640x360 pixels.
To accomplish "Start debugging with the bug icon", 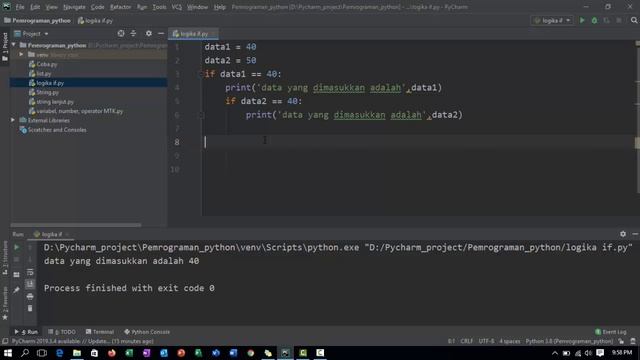I will pyautogui.click(x=594, y=20).
